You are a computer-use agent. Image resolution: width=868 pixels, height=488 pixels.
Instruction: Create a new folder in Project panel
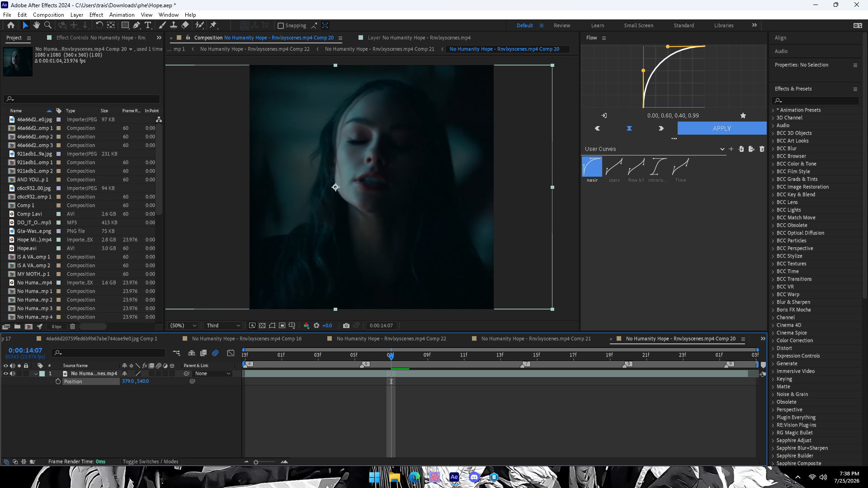coord(17,326)
